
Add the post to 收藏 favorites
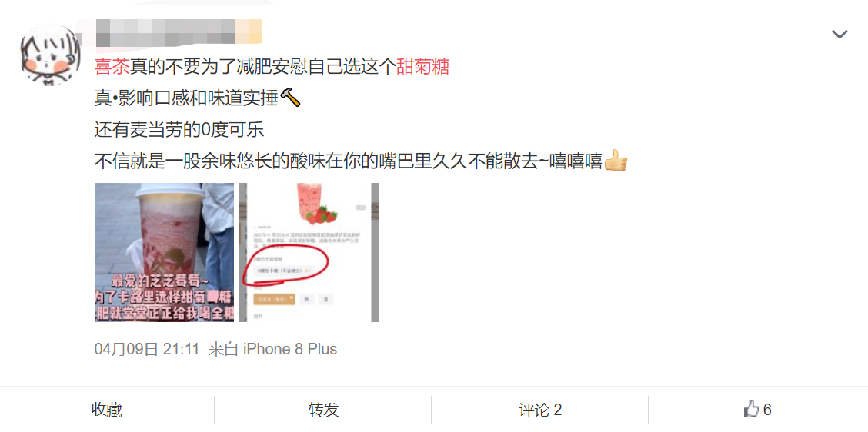(x=107, y=410)
